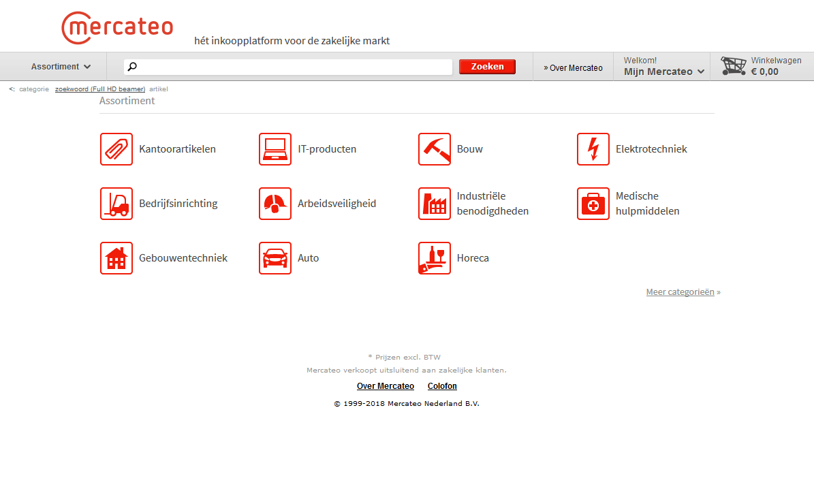Click 'Mercateo verkoopt uitsluitend aan zakelijke klanten.'
Screen dimensions: 814x504
407,370
